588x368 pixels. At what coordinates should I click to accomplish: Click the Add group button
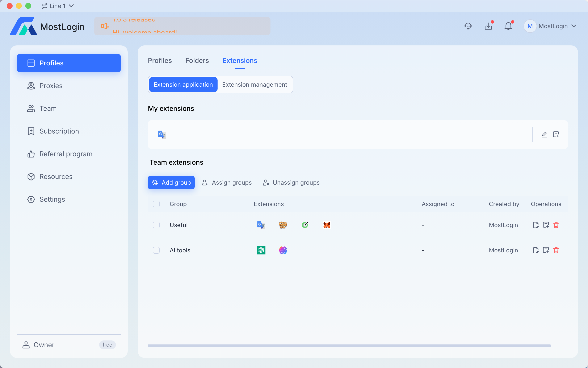[x=171, y=183]
